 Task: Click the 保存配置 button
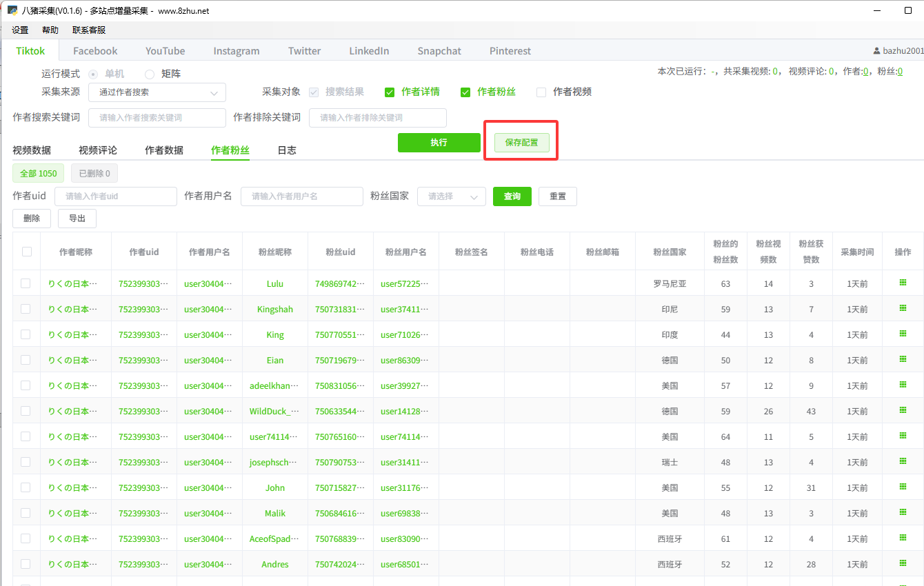pyautogui.click(x=521, y=143)
